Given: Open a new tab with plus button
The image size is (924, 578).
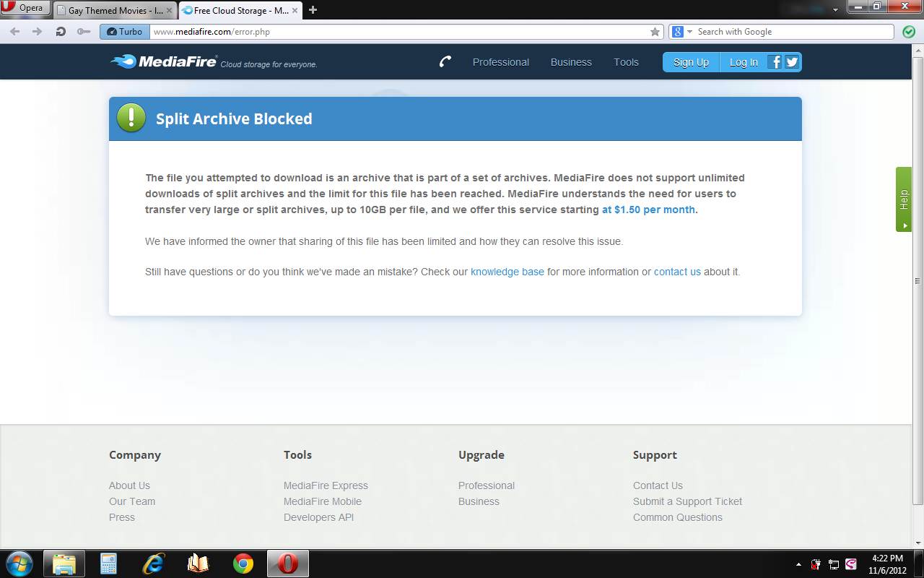Looking at the screenshot, I should [313, 10].
